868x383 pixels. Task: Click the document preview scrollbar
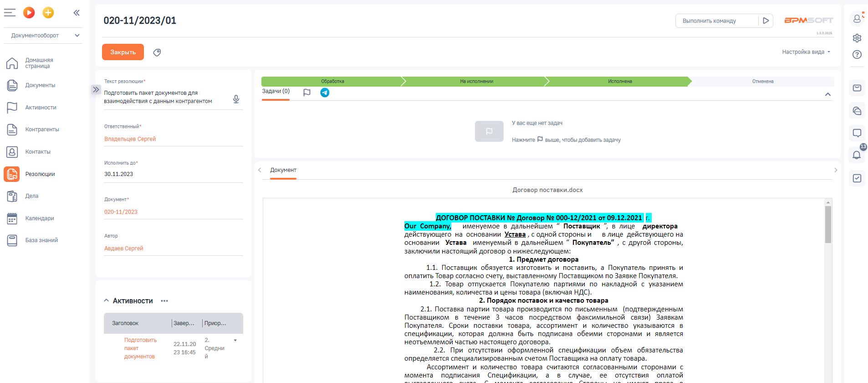tap(828, 224)
